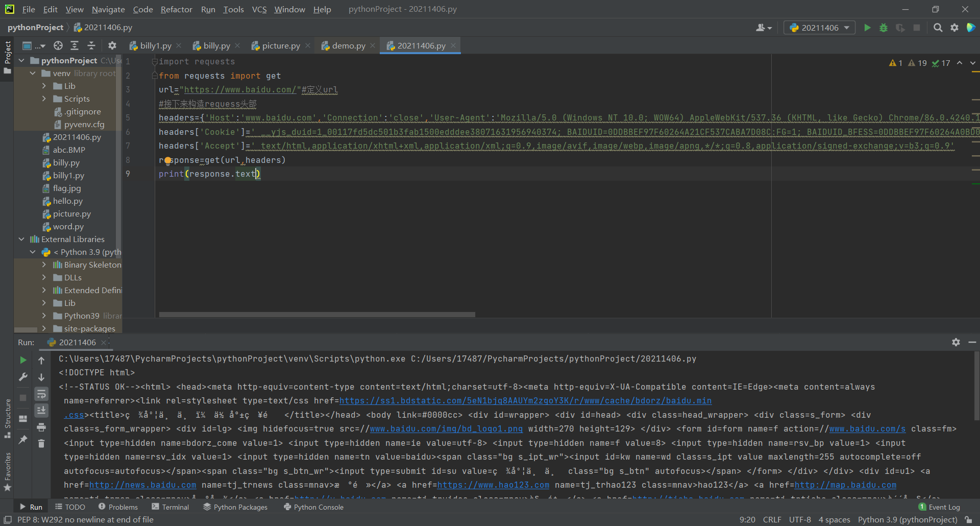Click the UTF-8 encoding in status bar
The height and width of the screenshot is (526, 980).
pyautogui.click(x=800, y=519)
